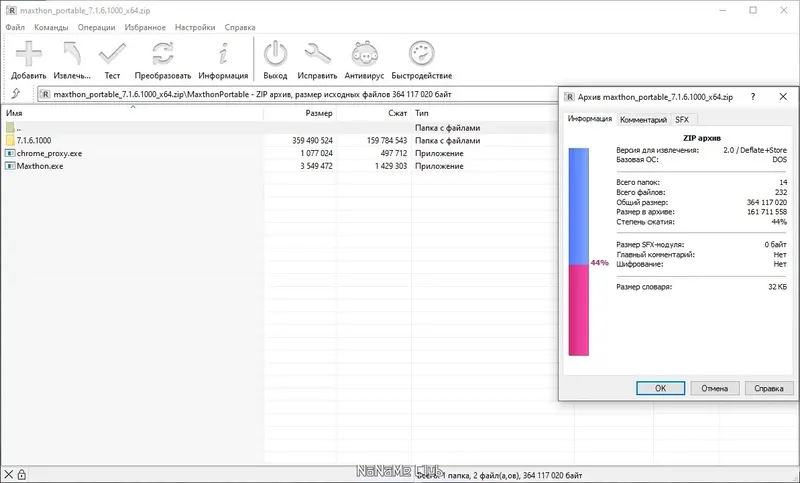Click the Отмена button
The height and width of the screenshot is (483, 800).
(714, 388)
